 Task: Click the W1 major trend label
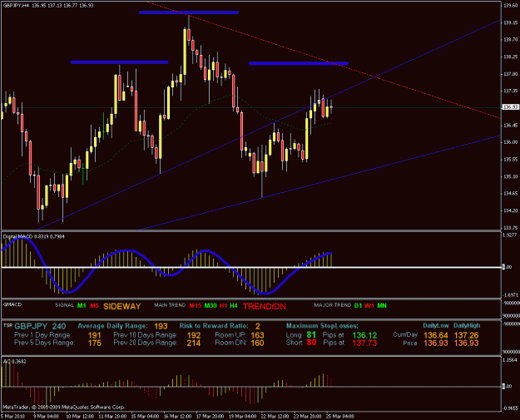369,305
